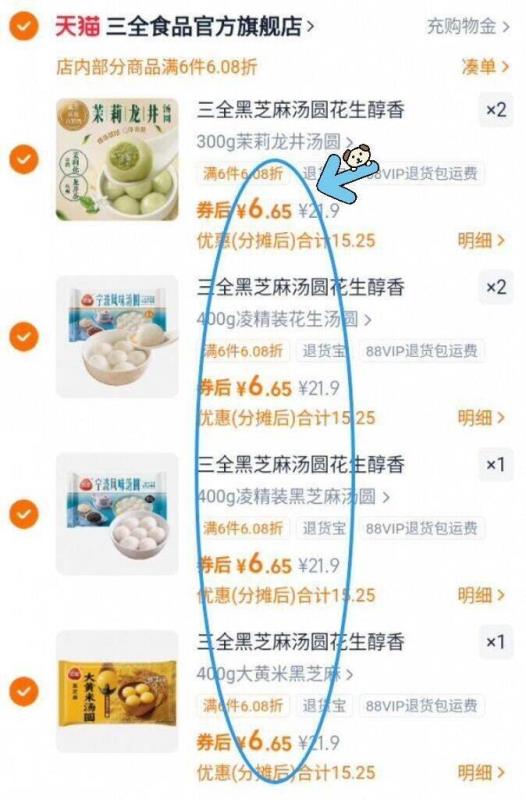Change quantity ×2 of 茉莉龙井汤圆
The width and height of the screenshot is (526, 800).
point(495,110)
